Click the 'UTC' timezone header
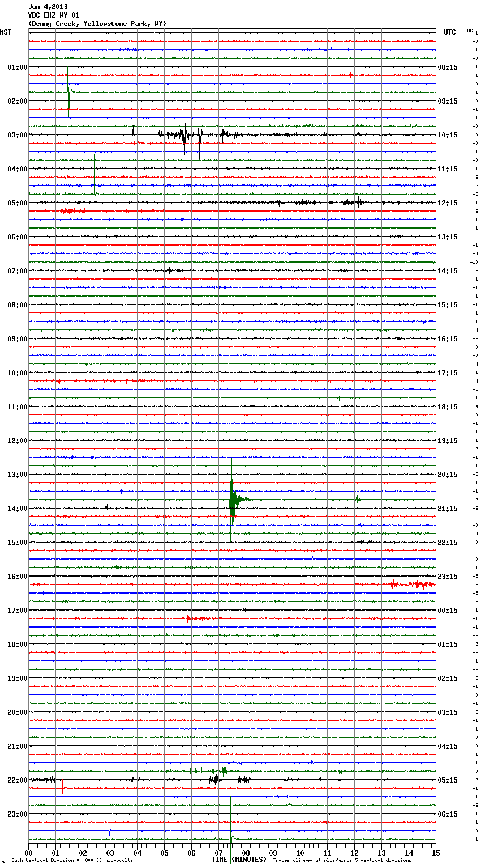The width and height of the screenshot is (481, 868). (x=450, y=32)
